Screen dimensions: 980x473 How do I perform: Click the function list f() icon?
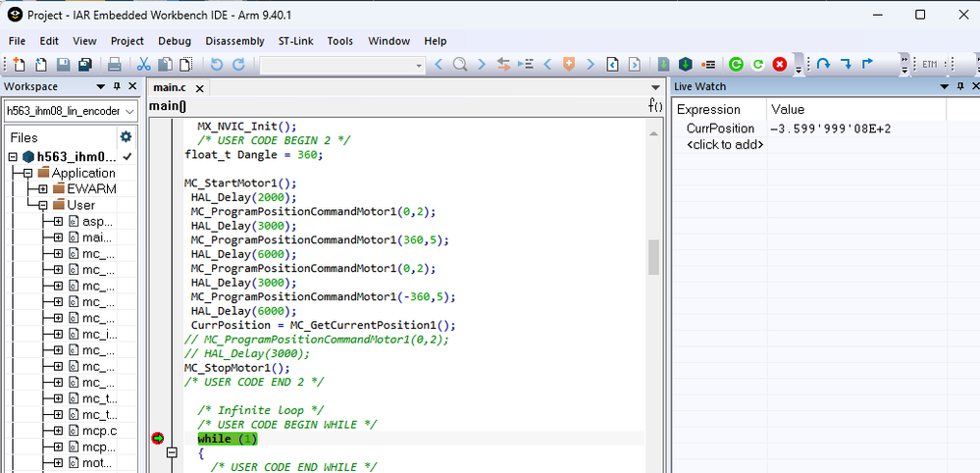pyautogui.click(x=656, y=106)
